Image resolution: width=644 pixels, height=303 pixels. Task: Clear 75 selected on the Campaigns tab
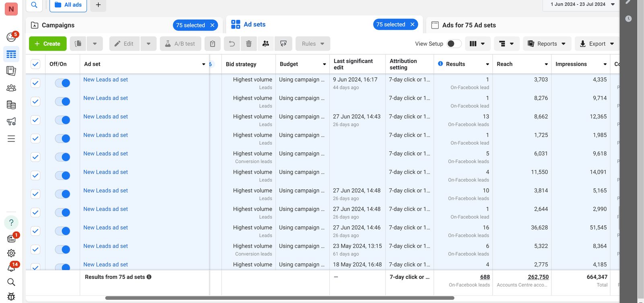pos(213,25)
